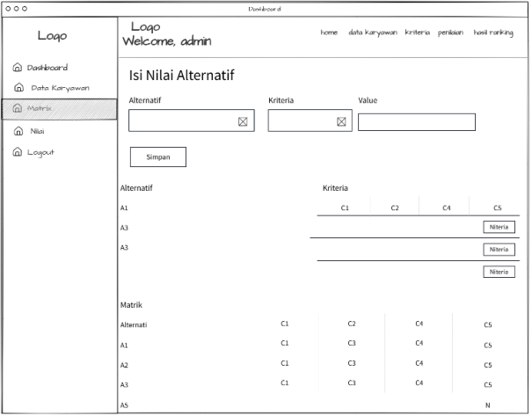Screen dimensions: 532x415
Task: Click the third Niteria button in table
Action: pos(499,272)
